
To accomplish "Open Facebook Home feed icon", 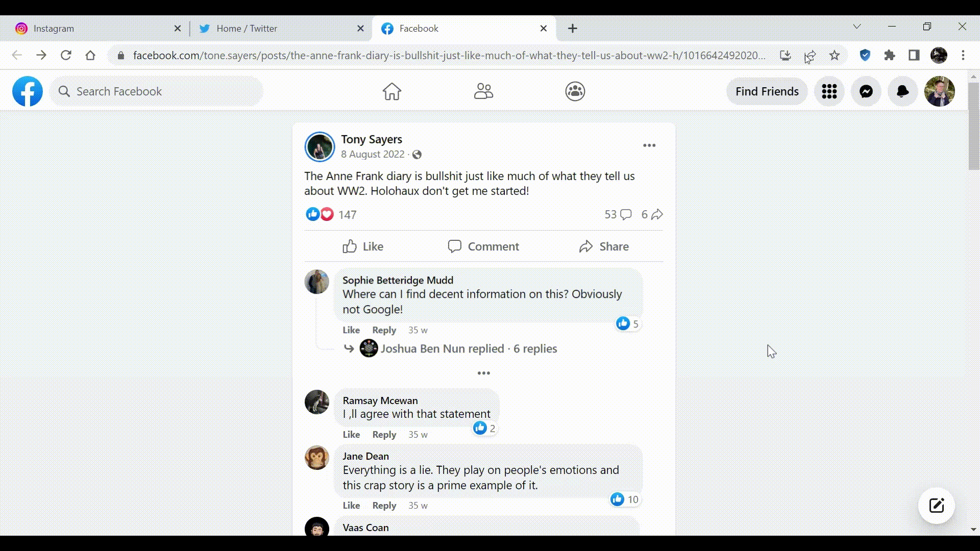I will click(x=391, y=91).
